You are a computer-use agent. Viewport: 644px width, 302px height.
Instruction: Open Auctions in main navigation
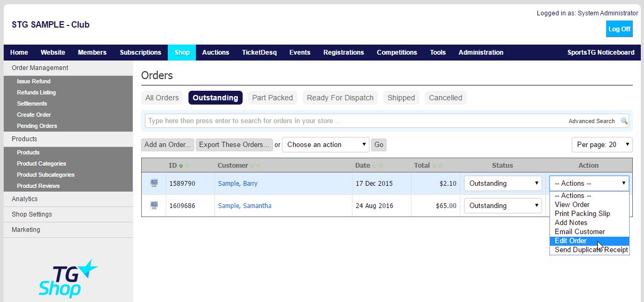[216, 53]
